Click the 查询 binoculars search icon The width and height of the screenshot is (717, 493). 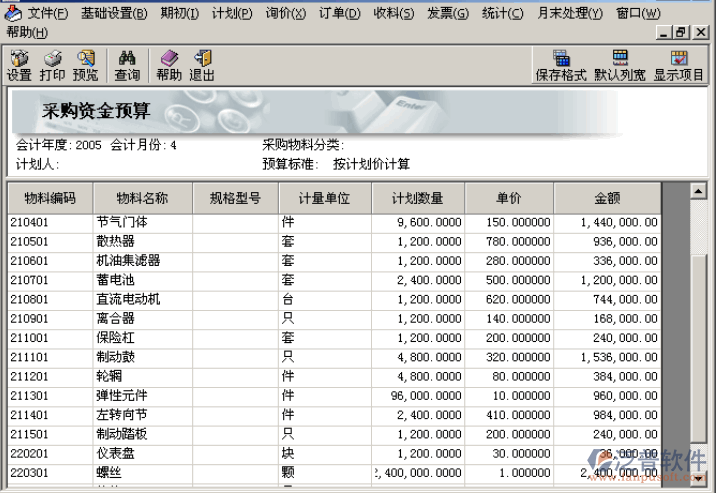coord(127,66)
